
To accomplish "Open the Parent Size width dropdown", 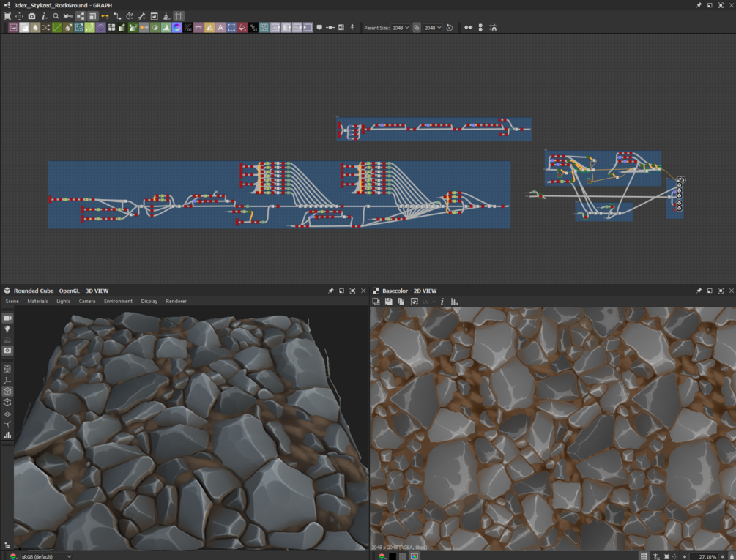I will click(401, 28).
